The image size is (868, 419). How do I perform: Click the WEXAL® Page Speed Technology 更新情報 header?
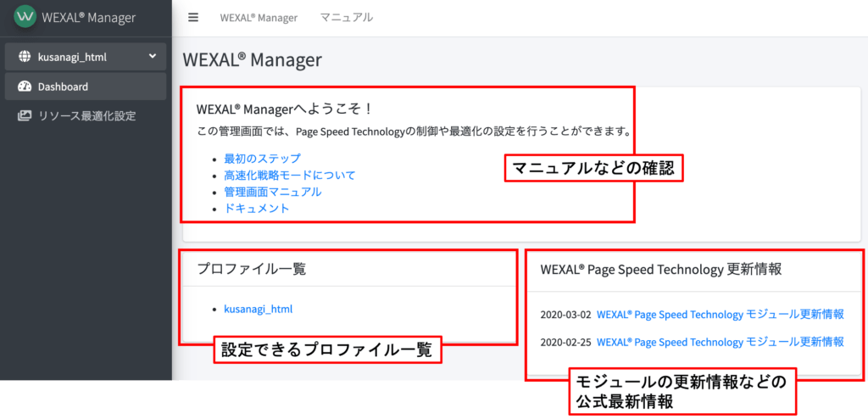[x=661, y=270]
